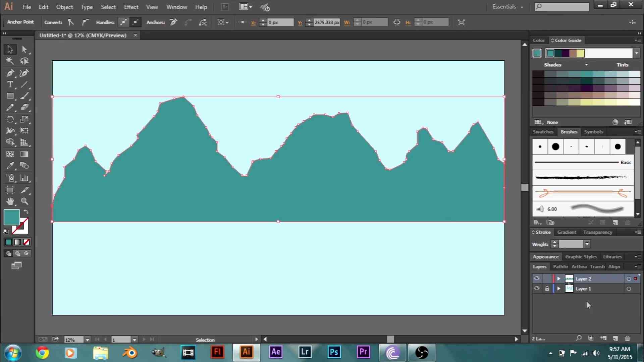Click the Stroke weight input field

click(x=570, y=244)
